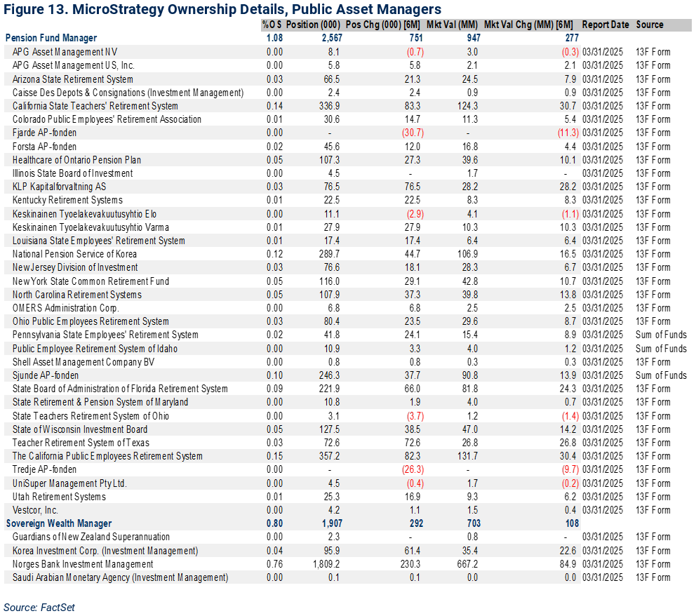The height and width of the screenshot is (616, 696).
Task: Select State Teachers Retirement System of Ohio
Action: coord(91,416)
